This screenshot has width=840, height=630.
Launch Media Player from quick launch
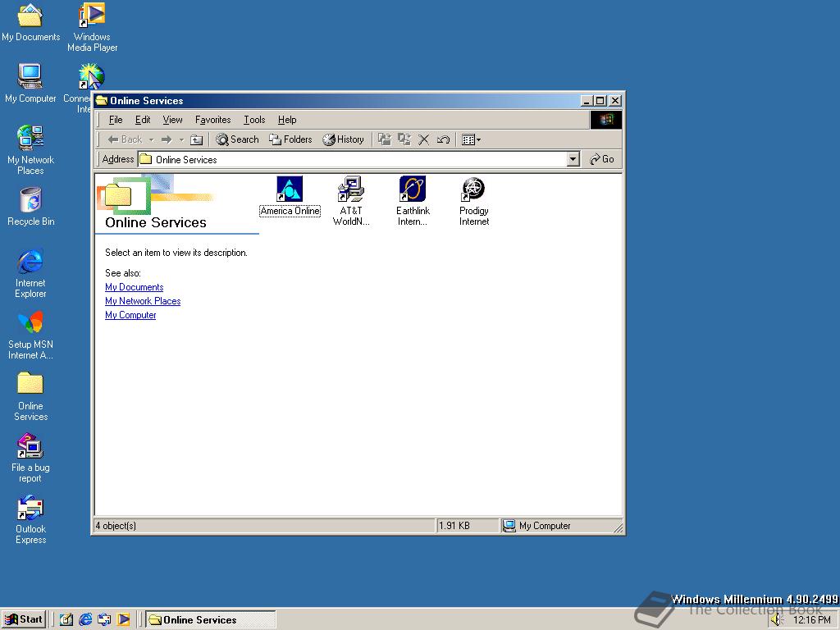coord(124,620)
